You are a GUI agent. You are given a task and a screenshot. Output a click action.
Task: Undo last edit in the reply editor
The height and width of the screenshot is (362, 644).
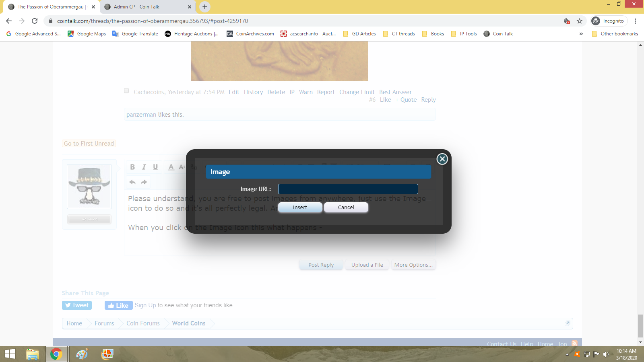[132, 182]
